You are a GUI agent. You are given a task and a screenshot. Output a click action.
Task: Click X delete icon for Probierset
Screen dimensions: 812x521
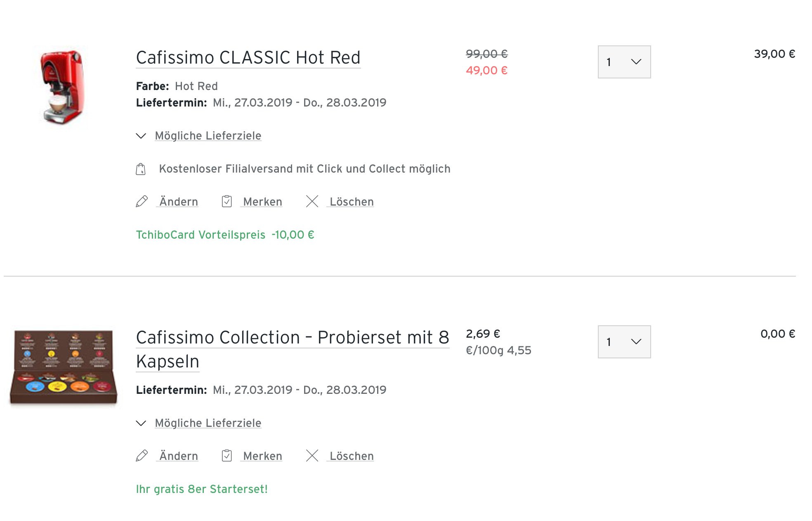pyautogui.click(x=312, y=456)
